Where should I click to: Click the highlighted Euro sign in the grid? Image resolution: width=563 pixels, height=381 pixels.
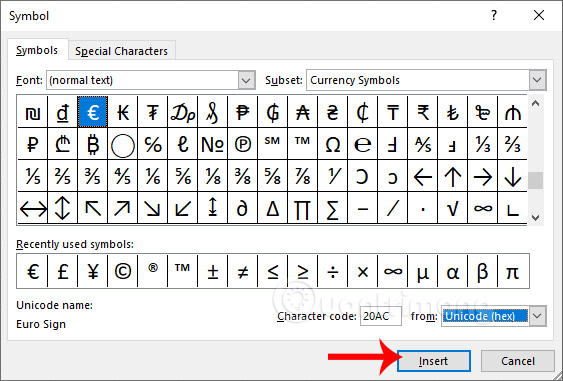tap(92, 112)
